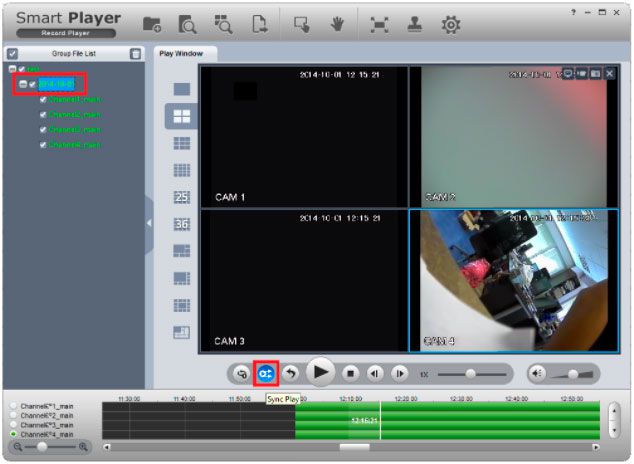Mute audio with the speaker icon
This screenshot has height=464, width=634.
click(x=538, y=373)
